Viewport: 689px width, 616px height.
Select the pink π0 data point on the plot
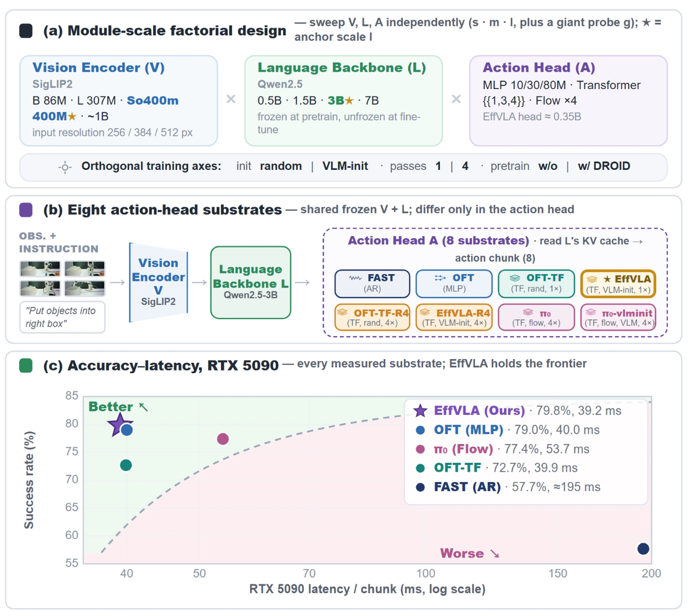pos(223,439)
